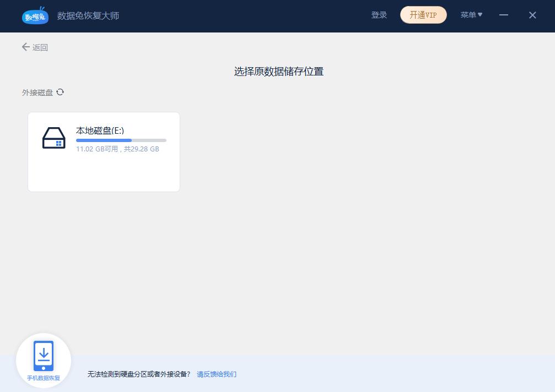Click the 选择原数据储存位置 heading
This screenshot has height=392, width=555.
278,72
